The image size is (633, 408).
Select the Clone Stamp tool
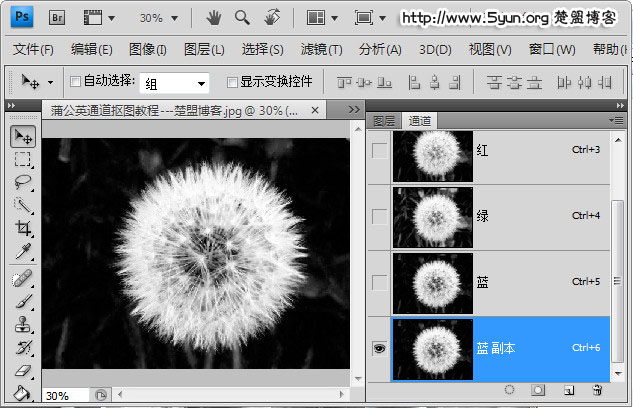(23, 324)
